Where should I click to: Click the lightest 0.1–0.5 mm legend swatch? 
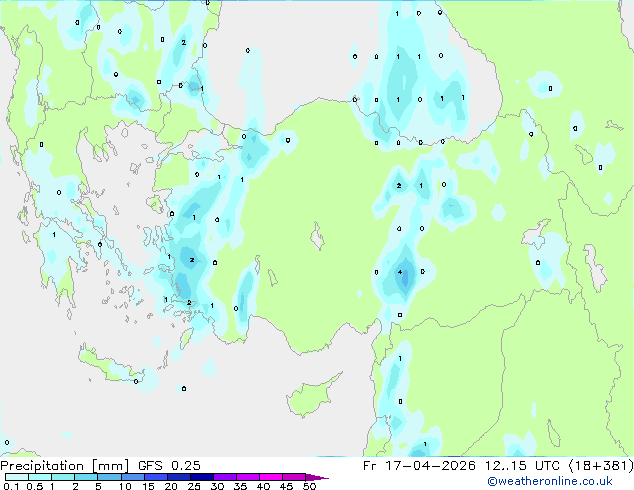click(x=17, y=477)
